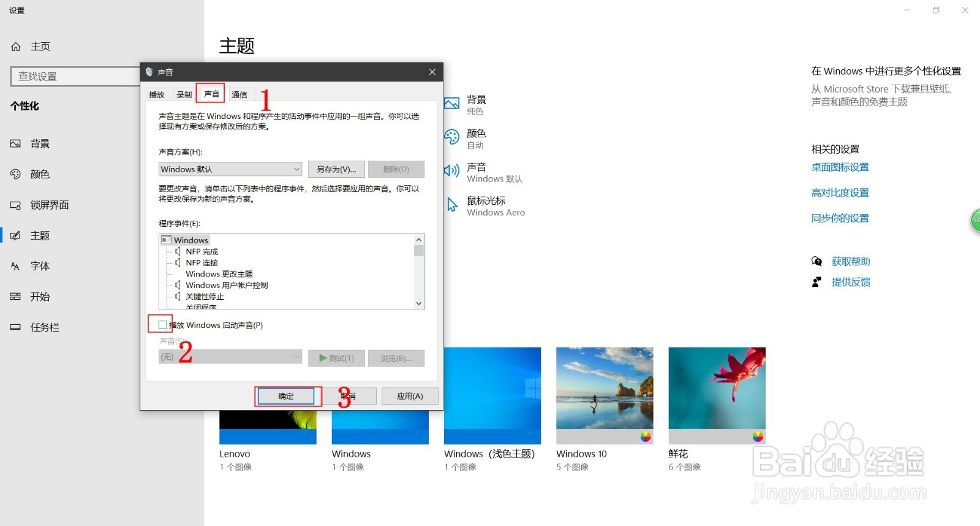Click the 测试(T) button
The image size is (980, 526).
click(336, 358)
